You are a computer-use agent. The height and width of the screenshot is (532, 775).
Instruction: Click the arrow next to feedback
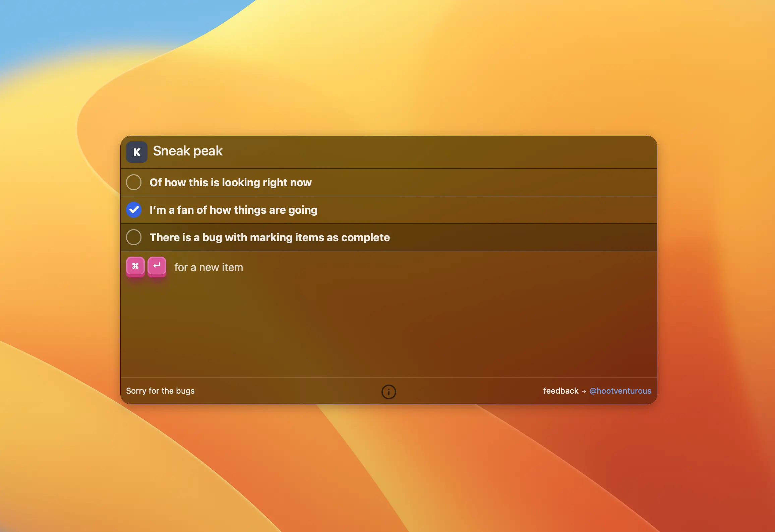pos(584,391)
